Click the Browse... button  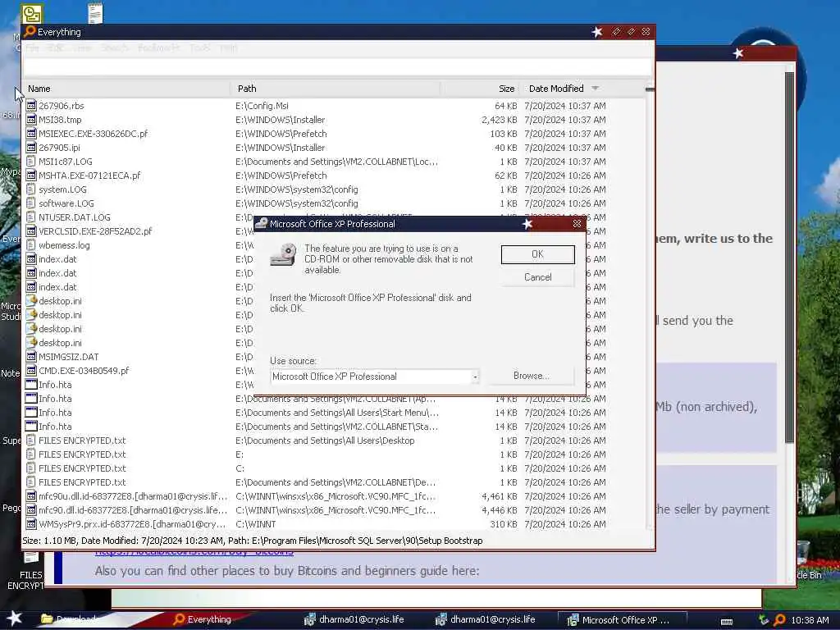[531, 376]
